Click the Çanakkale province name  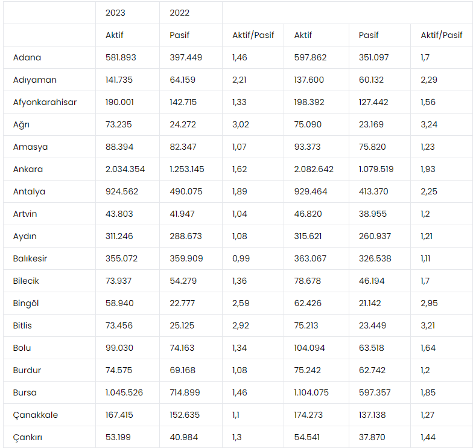tap(36, 415)
